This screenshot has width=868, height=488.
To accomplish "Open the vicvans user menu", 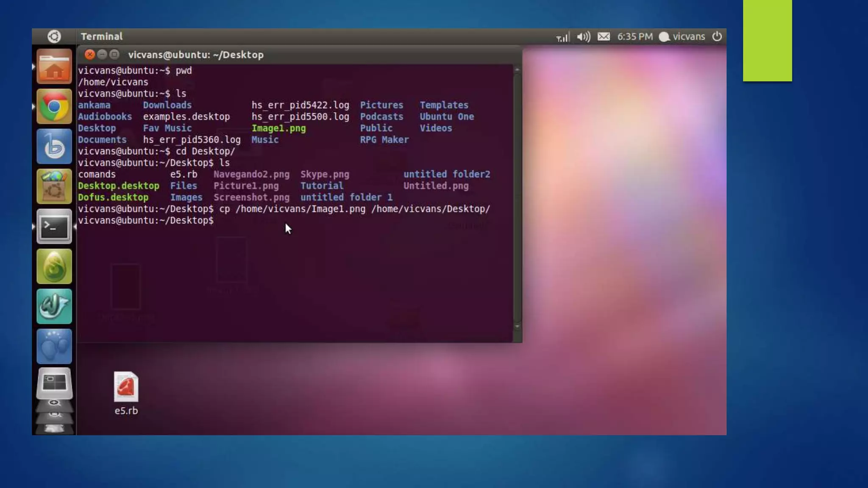I will [682, 37].
